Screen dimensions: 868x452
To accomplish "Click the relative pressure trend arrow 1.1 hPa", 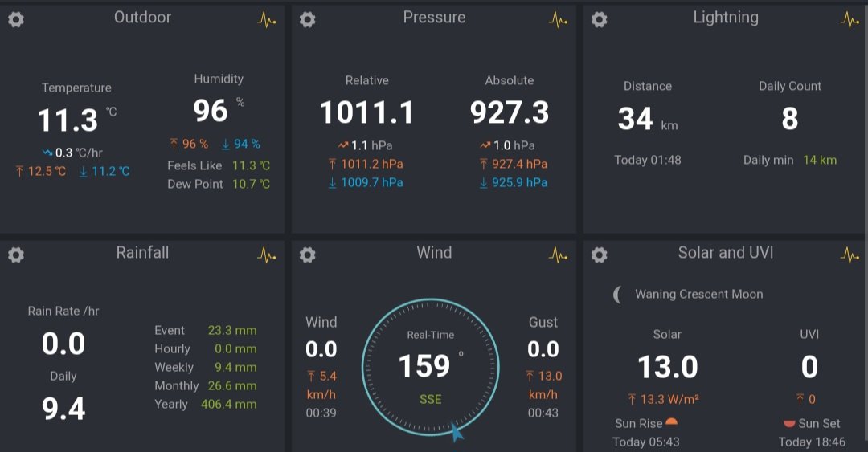I will (x=343, y=145).
